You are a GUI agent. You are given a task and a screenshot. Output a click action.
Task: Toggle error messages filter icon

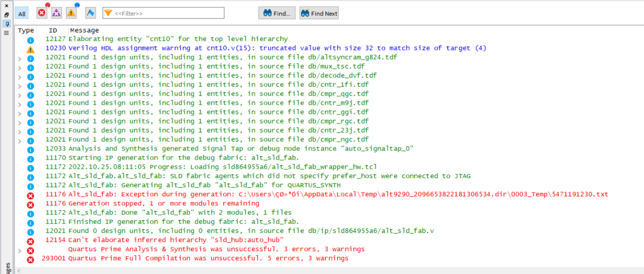[41, 13]
